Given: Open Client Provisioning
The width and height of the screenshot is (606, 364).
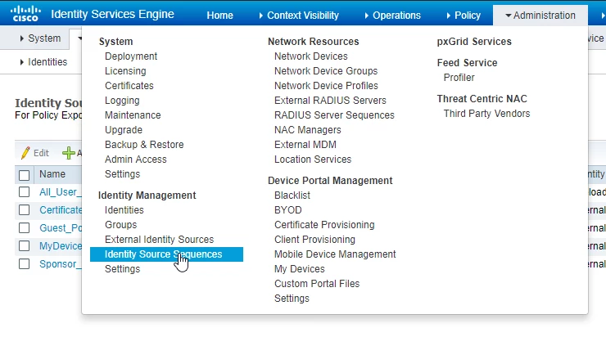Looking at the screenshot, I should pos(314,240).
